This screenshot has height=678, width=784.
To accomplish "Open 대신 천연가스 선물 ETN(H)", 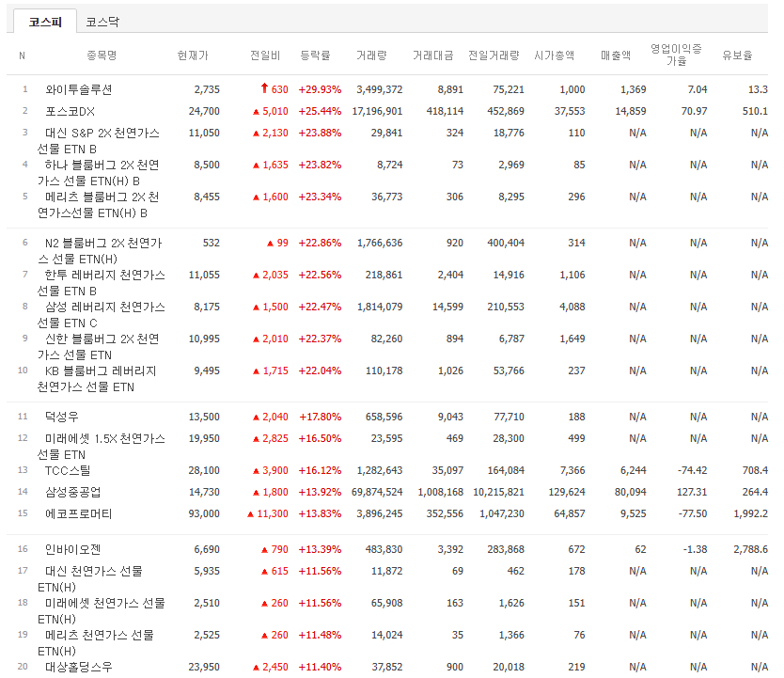I will click(x=90, y=579).
